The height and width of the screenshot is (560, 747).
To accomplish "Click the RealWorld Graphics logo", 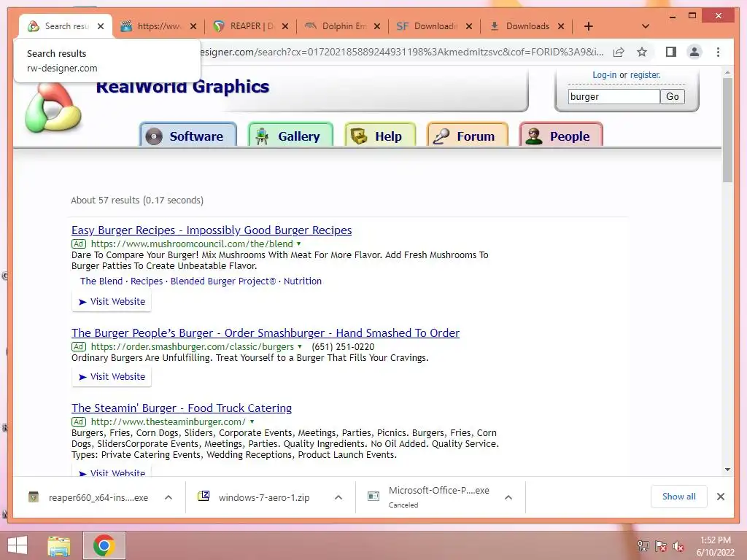I will coord(53,107).
